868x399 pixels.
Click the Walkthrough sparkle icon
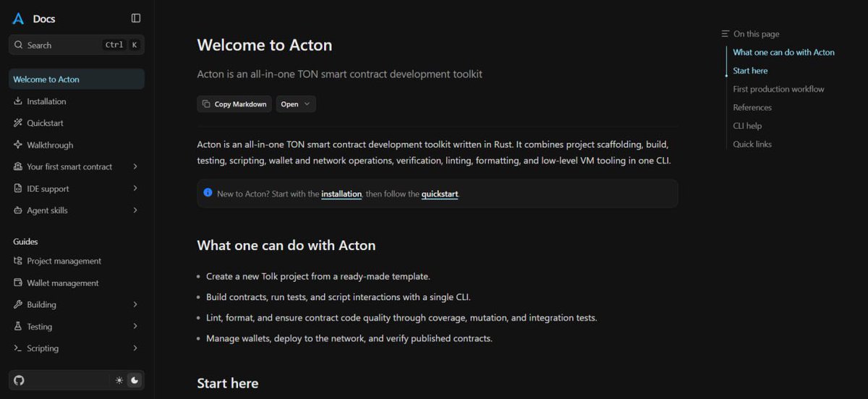click(18, 145)
